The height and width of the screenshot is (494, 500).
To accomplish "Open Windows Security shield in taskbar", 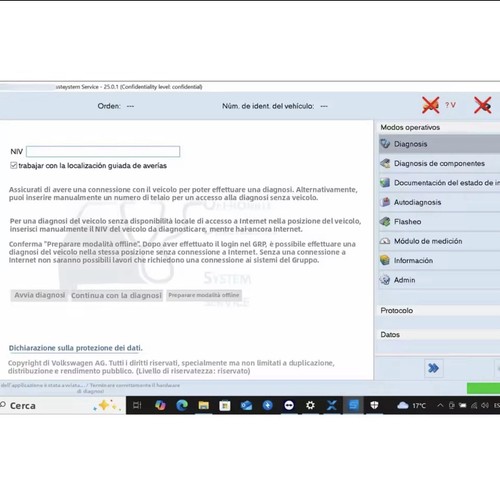I will click(x=374, y=405).
